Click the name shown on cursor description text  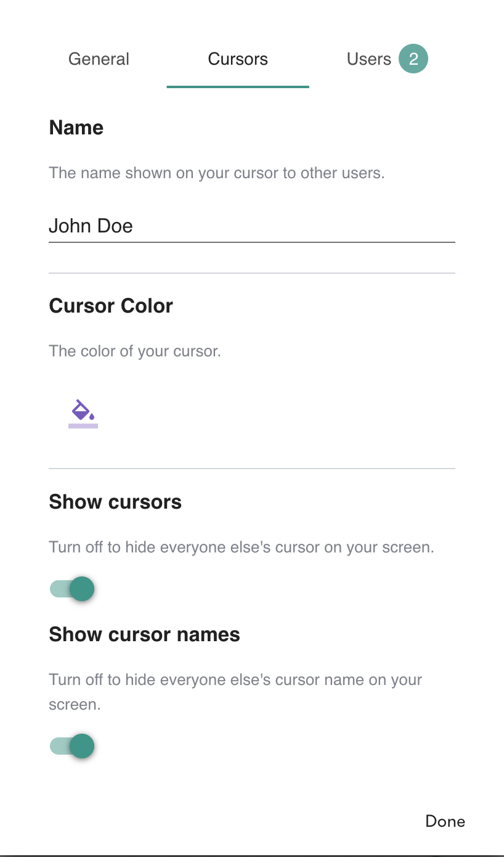pyautogui.click(x=216, y=173)
